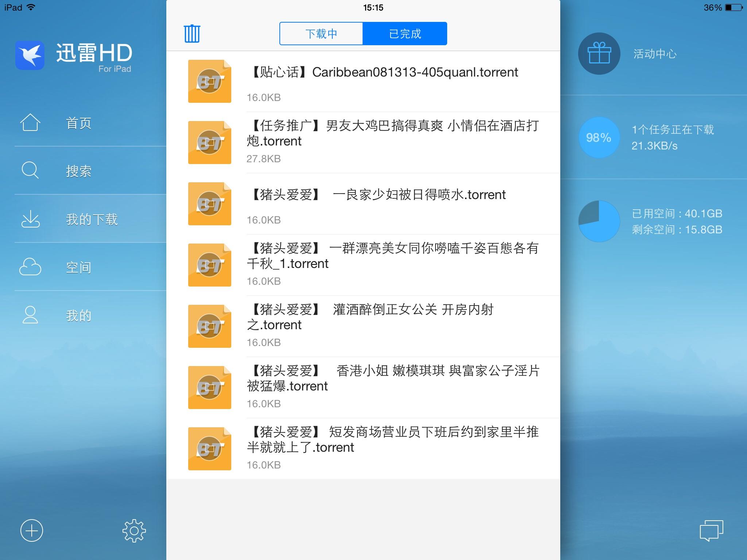Screen dimensions: 747x560
Task: Tap the 1个任务正在下载 status text
Action: tap(673, 129)
